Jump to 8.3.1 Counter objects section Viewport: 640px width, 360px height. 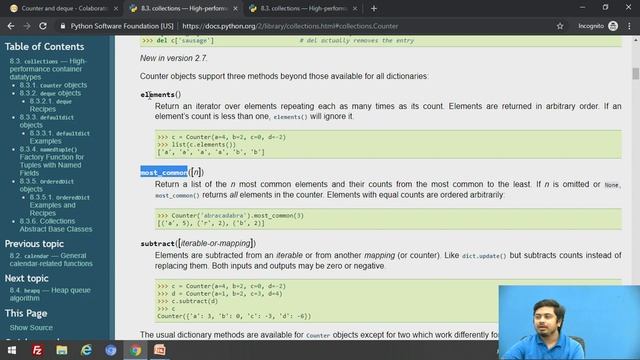pos(53,85)
